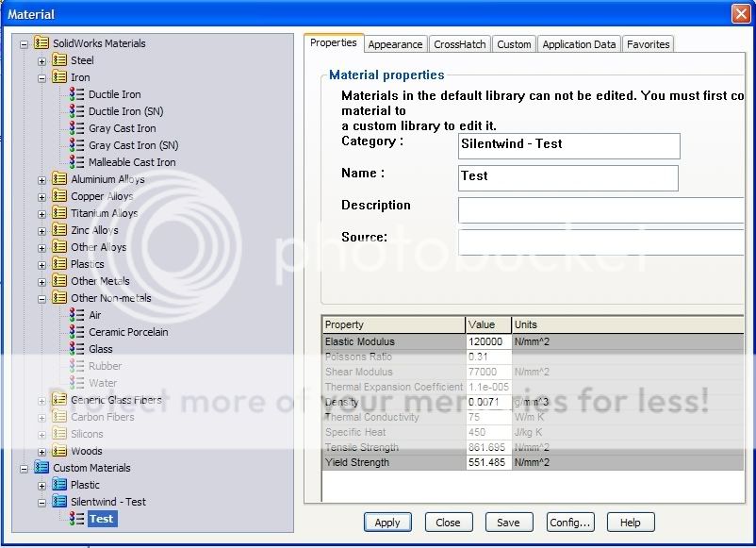The width and height of the screenshot is (756, 548).
Task: Click the Steel category folder icon
Action: tap(59, 60)
